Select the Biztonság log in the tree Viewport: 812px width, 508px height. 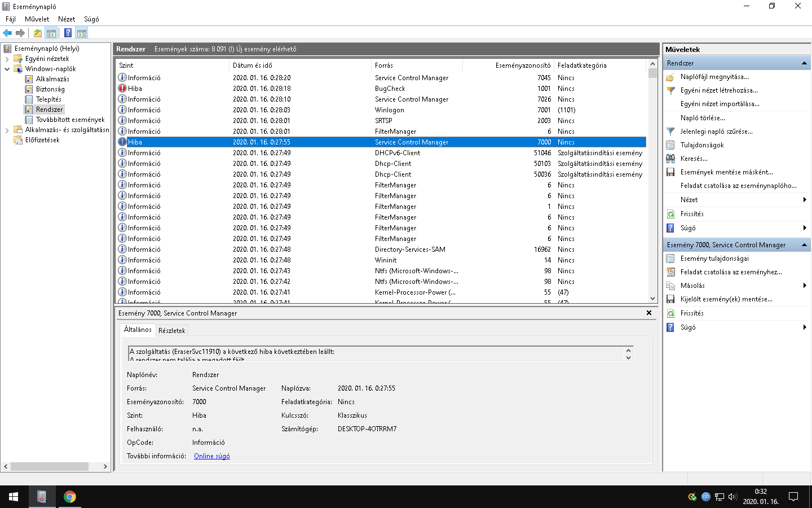(50, 89)
